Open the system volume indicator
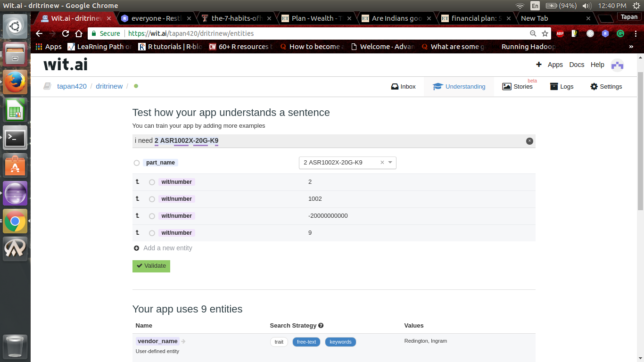Image resolution: width=644 pixels, height=362 pixels. [586, 6]
